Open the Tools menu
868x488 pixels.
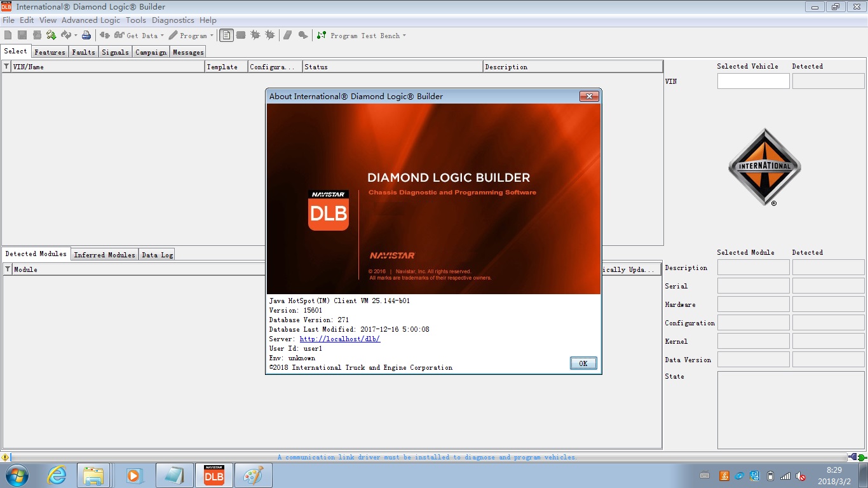tap(136, 20)
